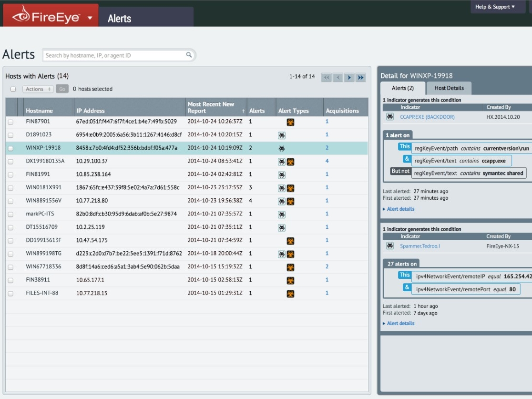Click the bug icon beside CCAPP.EXE indicator
This screenshot has width=532, height=399.
point(390,117)
